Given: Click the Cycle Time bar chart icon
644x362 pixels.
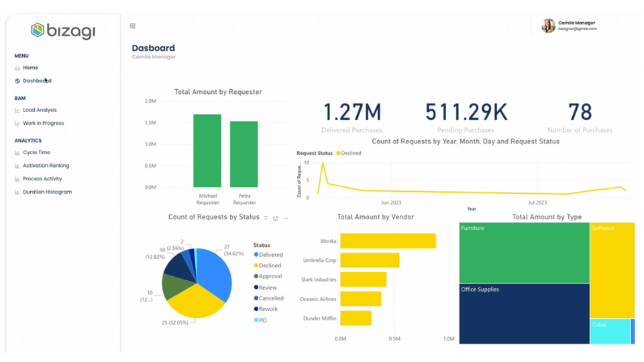Looking at the screenshot, I should [x=17, y=153].
